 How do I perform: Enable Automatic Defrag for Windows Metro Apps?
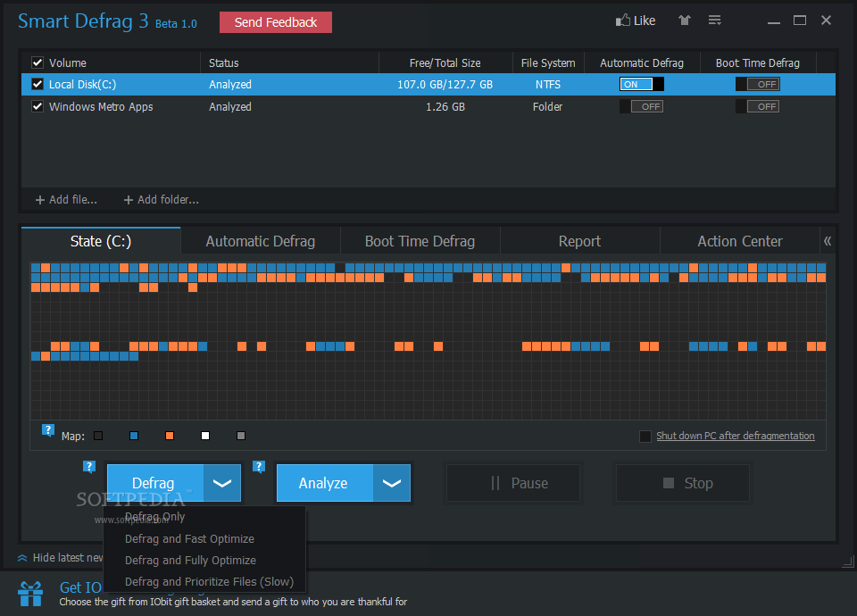(642, 106)
